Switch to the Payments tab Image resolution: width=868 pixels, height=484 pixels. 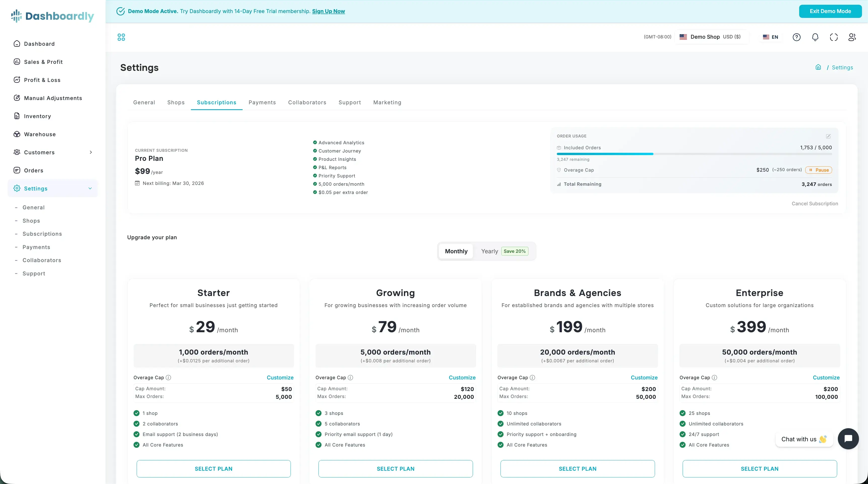click(262, 103)
